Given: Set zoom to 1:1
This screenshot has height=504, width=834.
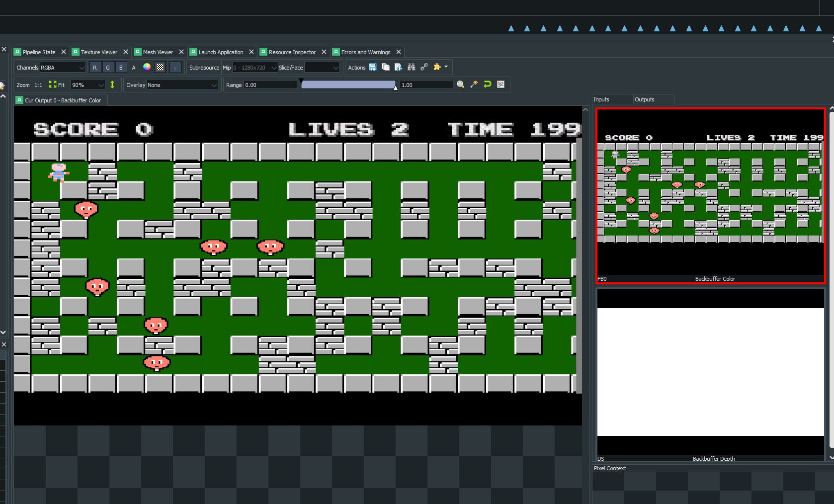Looking at the screenshot, I should [x=38, y=85].
